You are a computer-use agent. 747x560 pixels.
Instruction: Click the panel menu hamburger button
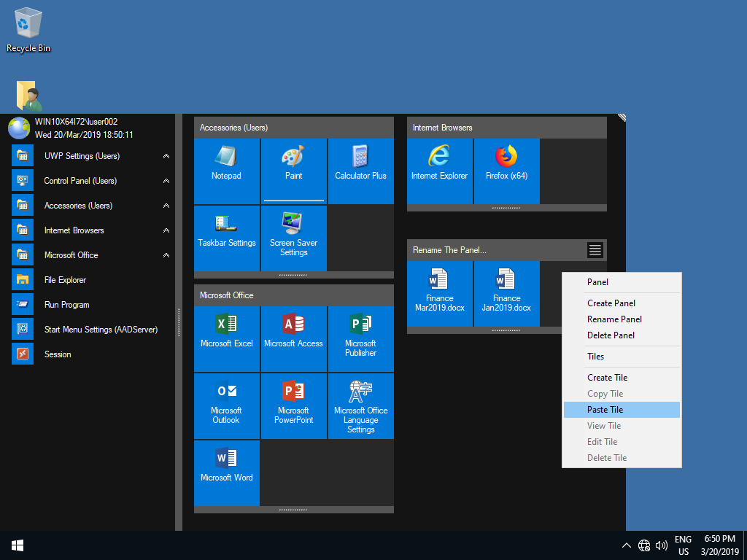595,250
